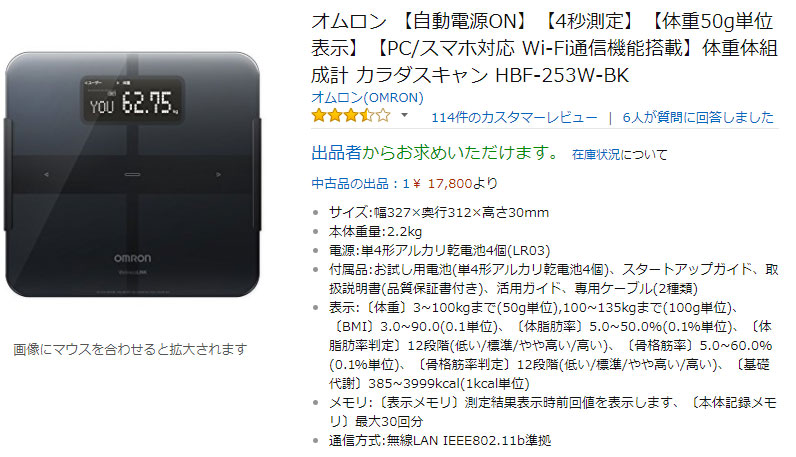Open the 6人が質問に回答しました link

[698, 118]
